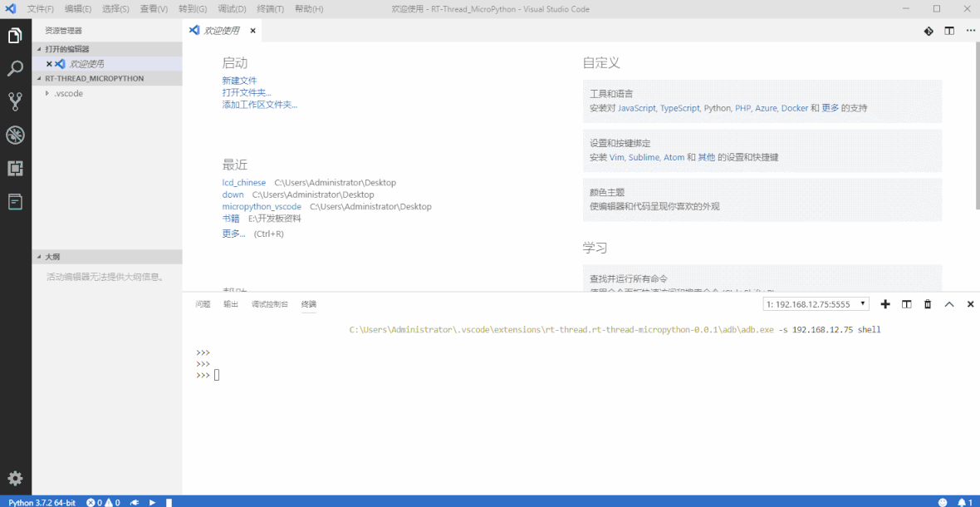Run the MicroPython file via play button
Viewport: 980px width, 507px height.
(152, 502)
